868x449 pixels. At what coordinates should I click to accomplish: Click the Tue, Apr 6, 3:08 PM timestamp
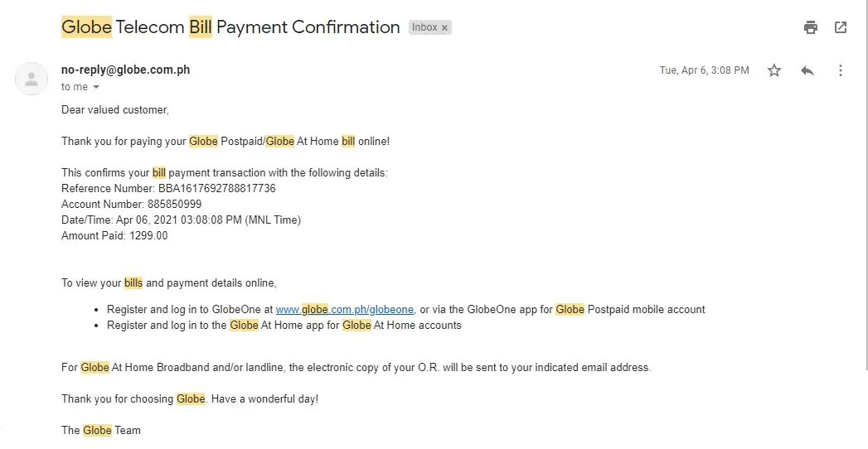(x=704, y=70)
